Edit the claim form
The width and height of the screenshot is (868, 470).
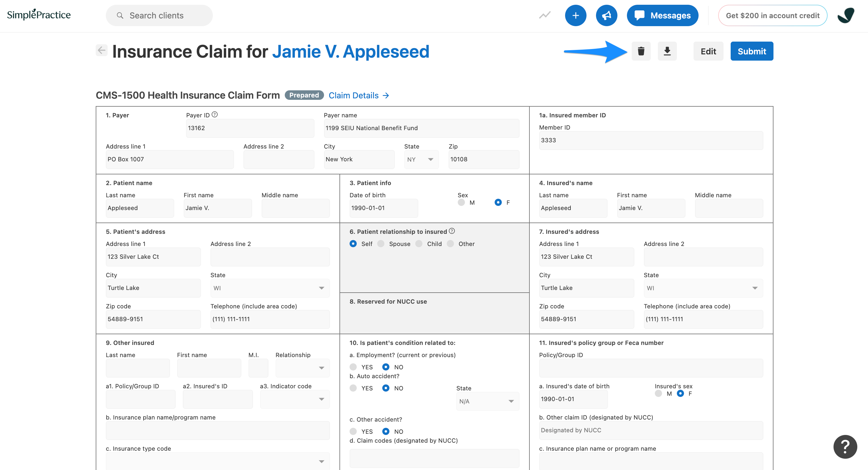(x=708, y=51)
